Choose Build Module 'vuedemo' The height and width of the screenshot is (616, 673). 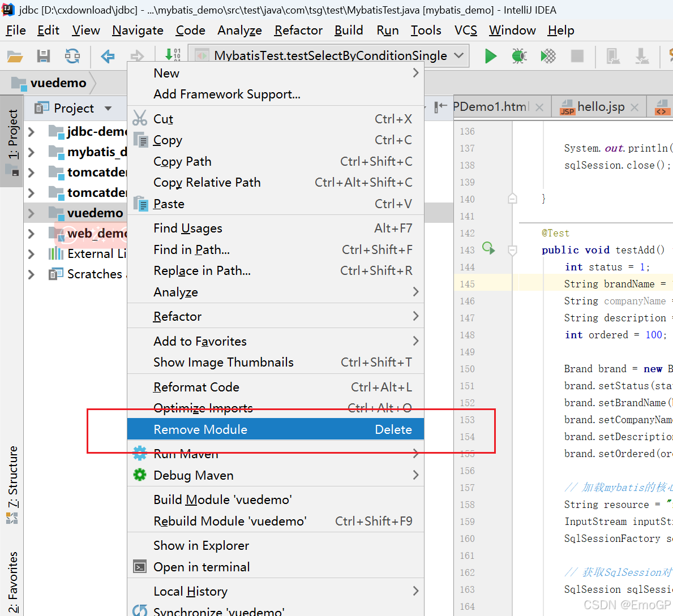276,499
